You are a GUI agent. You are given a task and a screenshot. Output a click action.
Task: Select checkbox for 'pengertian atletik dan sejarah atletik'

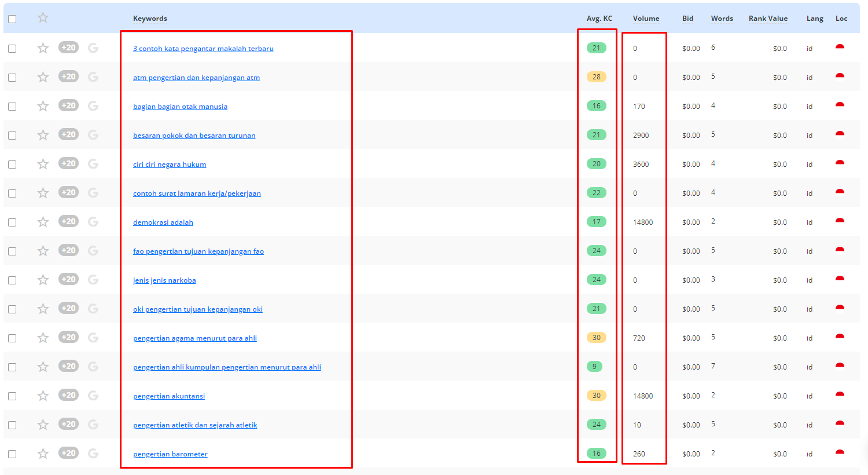pos(12,425)
